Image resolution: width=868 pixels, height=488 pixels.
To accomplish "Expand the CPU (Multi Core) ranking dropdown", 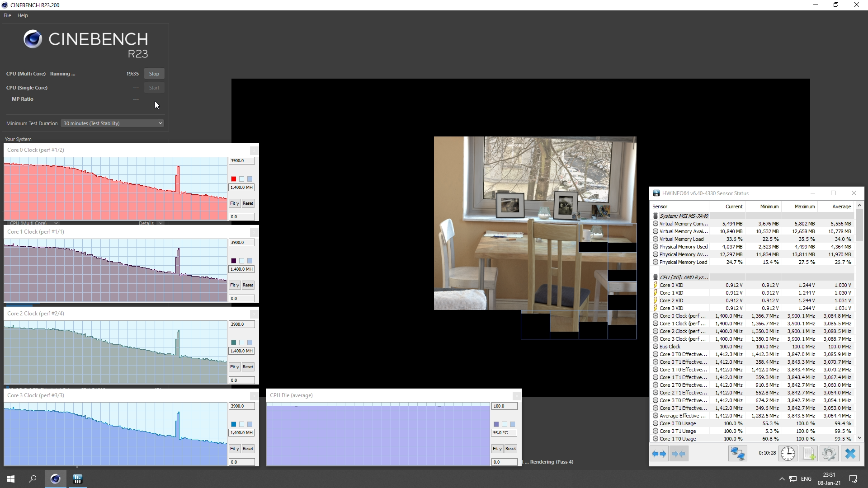I will [x=56, y=223].
